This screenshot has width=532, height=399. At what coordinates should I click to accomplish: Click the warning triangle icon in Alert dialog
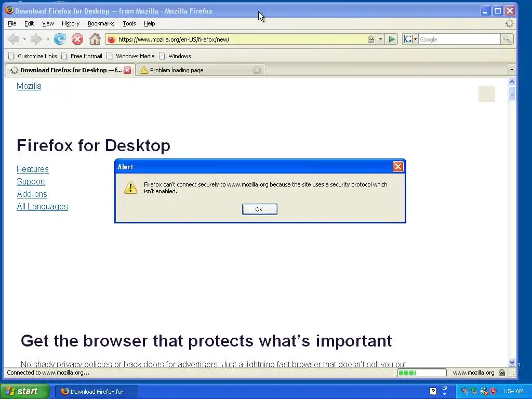tap(130, 187)
